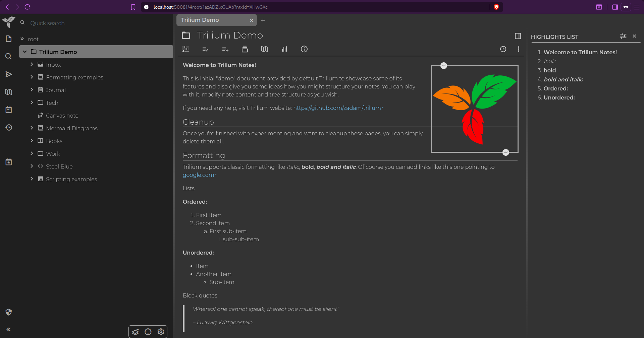
Task: Click the Trilium logo menu icon
Action: (x=9, y=22)
